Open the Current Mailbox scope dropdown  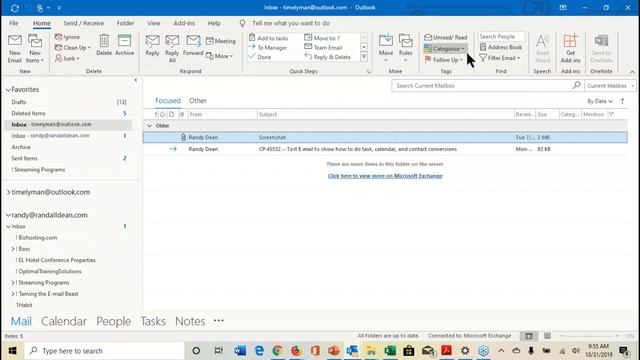[x=610, y=86]
